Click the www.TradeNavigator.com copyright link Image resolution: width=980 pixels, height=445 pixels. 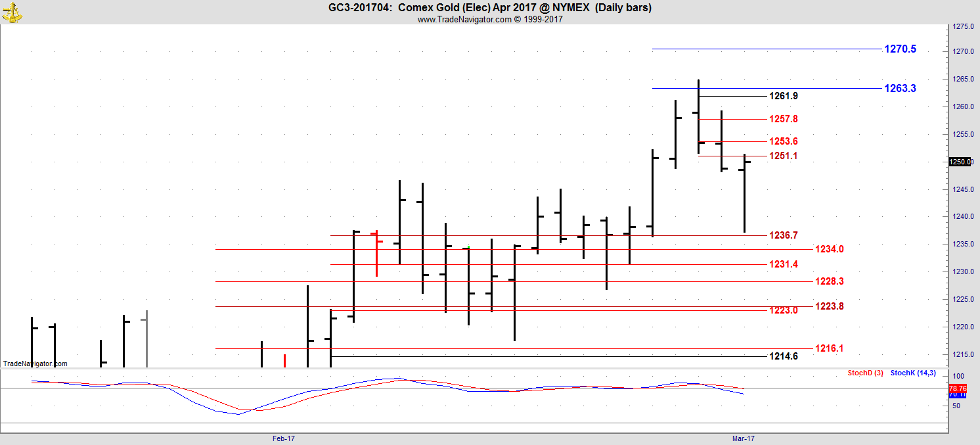pos(489,20)
